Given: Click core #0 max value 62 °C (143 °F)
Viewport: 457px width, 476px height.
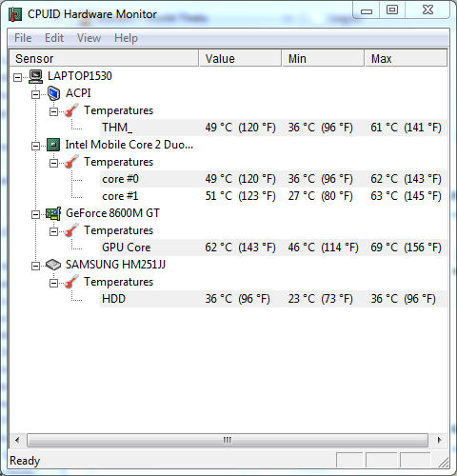Looking at the screenshot, I should pyautogui.click(x=406, y=179).
